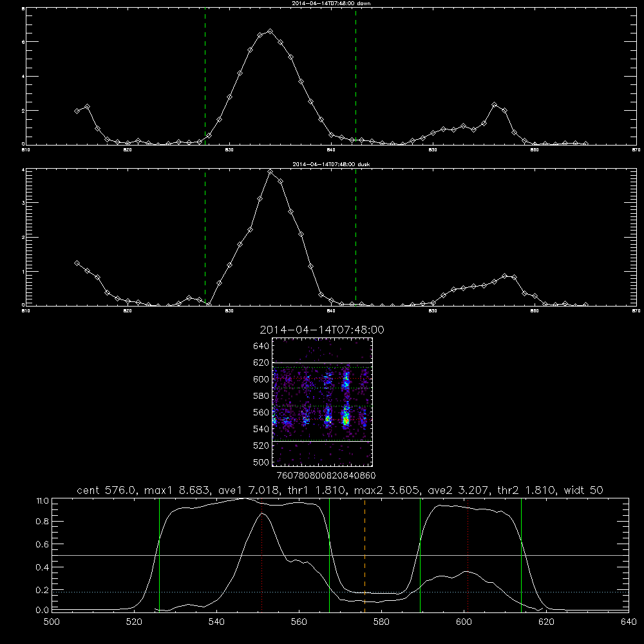Viewport: 644px width, 644px height.
Task: Click the '0.4' y-axis label of the bottom plot
Action: coord(43,567)
